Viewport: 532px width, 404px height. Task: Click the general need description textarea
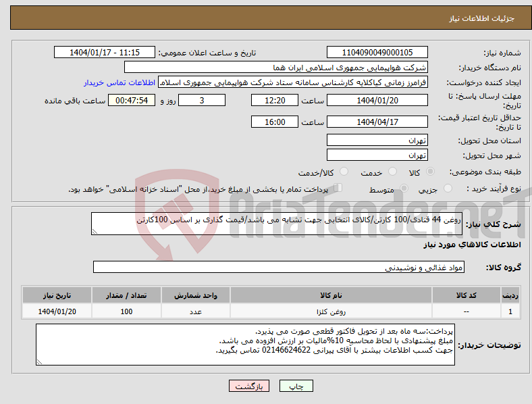[x=277, y=224]
